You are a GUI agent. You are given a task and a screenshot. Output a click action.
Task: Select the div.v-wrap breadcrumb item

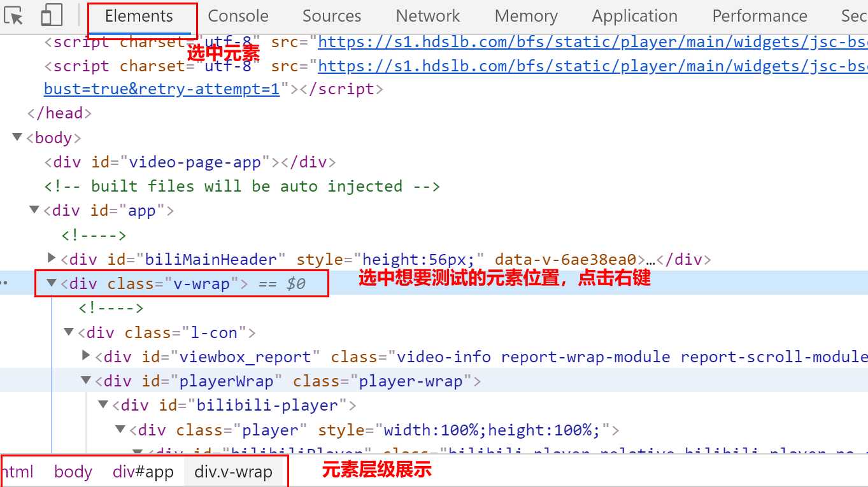coord(234,472)
